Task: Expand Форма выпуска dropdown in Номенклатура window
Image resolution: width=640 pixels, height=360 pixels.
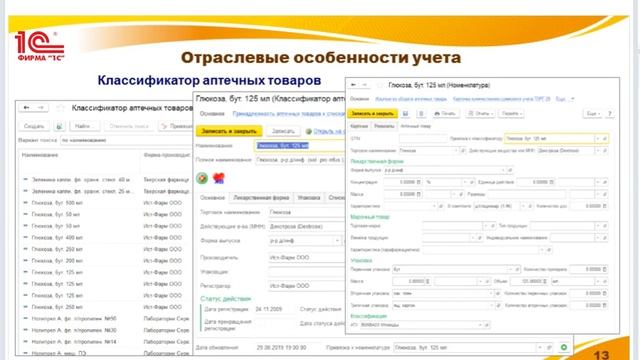Action: (x=503, y=170)
